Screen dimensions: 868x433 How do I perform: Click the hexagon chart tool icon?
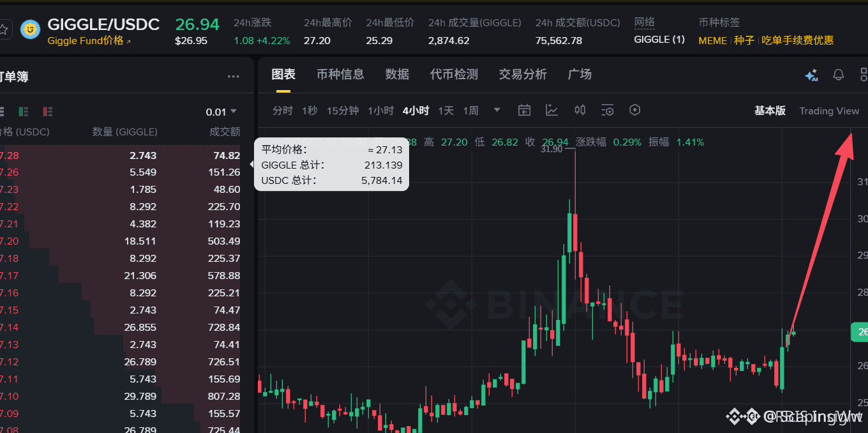(634, 110)
